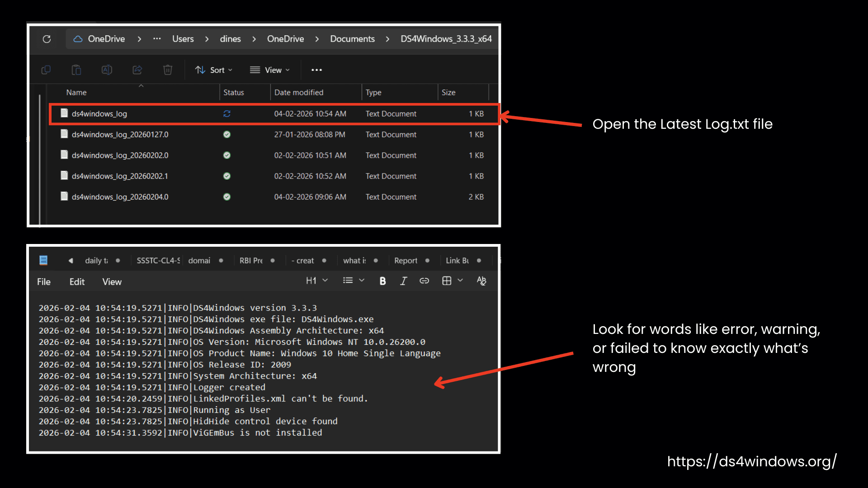The image size is (868, 488).
Task: Click the Paste icon in Explorer toolbar
Action: coord(76,70)
